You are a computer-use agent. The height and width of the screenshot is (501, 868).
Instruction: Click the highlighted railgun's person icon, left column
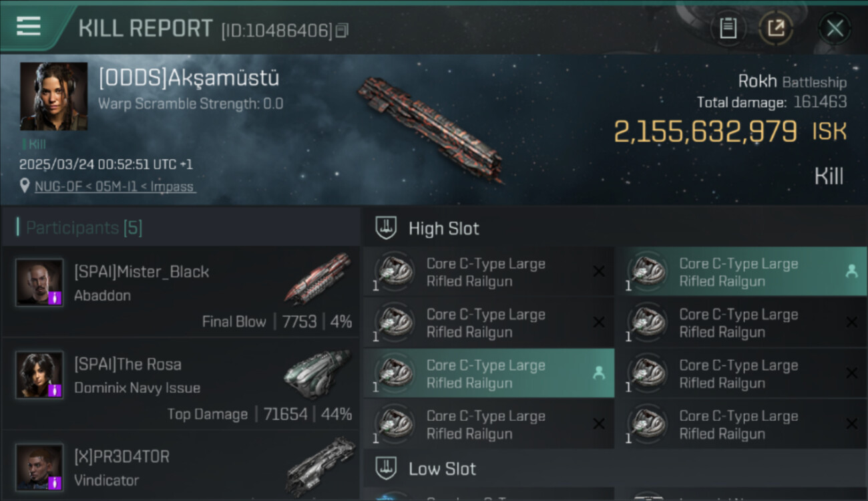click(x=598, y=373)
